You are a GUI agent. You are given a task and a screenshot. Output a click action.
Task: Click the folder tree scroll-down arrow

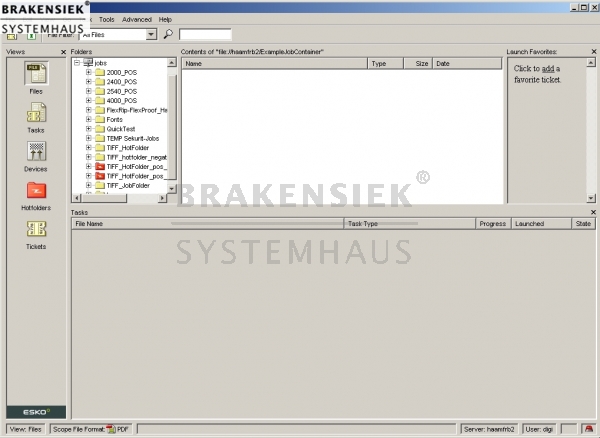(172, 189)
